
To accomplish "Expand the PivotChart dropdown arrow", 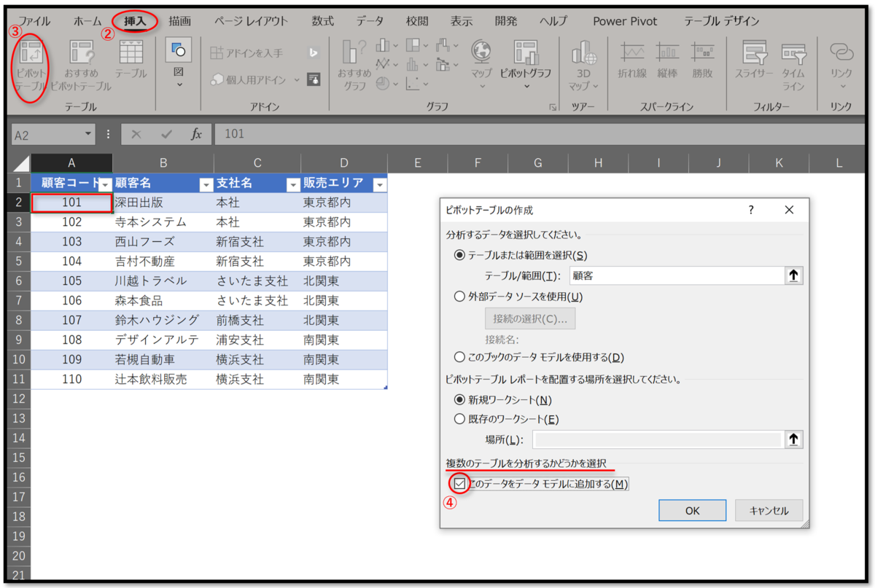I will pos(526,86).
